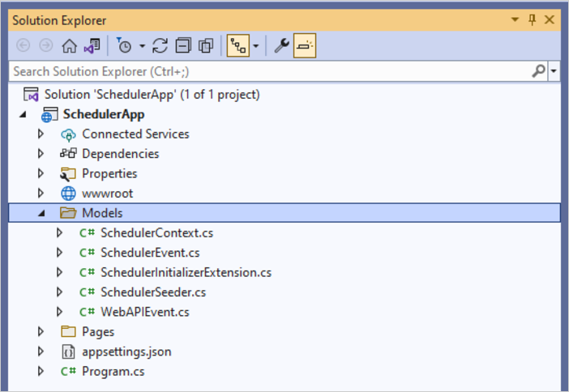The height and width of the screenshot is (392, 569).
Task: Click the magnifier search icon
Action: tap(538, 71)
